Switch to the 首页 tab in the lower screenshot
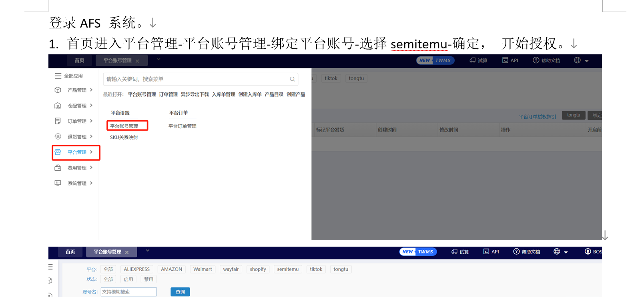Image resolution: width=644 pixels, height=297 pixels. (70, 252)
